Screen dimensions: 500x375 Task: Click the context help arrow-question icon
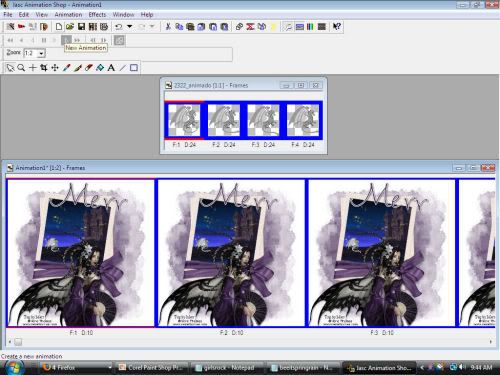(337, 27)
